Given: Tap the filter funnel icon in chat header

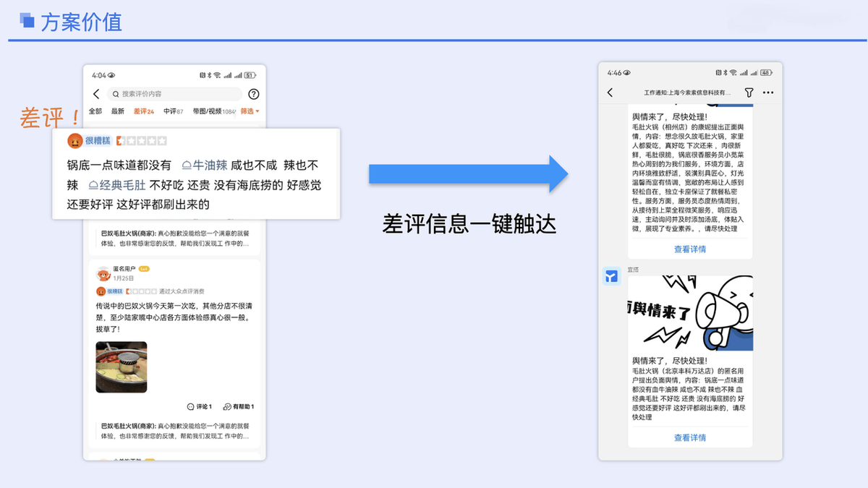Looking at the screenshot, I should 749,93.
